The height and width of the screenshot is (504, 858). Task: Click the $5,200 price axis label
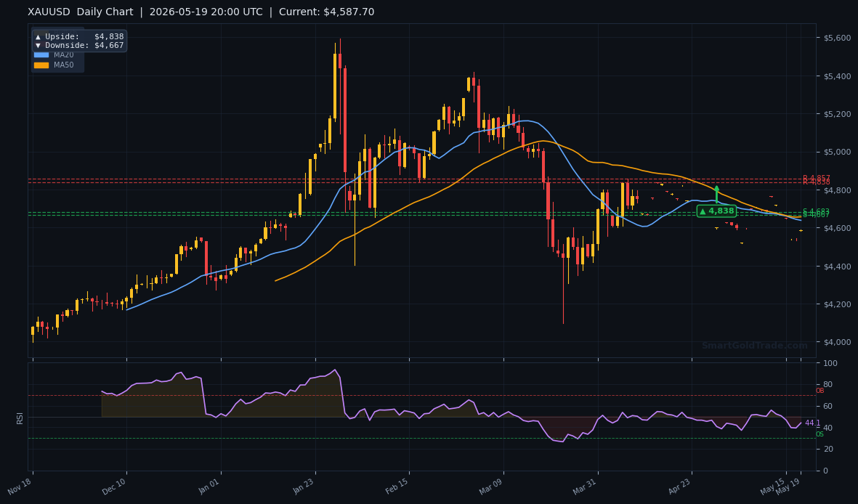(837, 114)
